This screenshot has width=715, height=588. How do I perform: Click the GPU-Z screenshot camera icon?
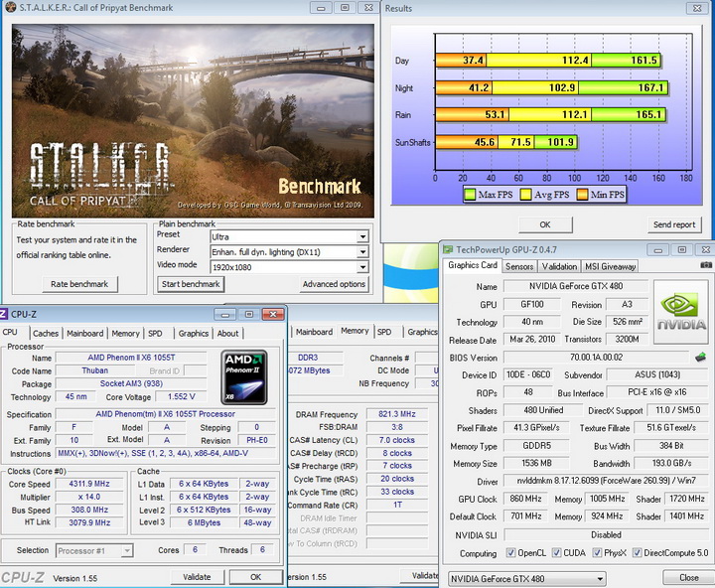coord(706,265)
